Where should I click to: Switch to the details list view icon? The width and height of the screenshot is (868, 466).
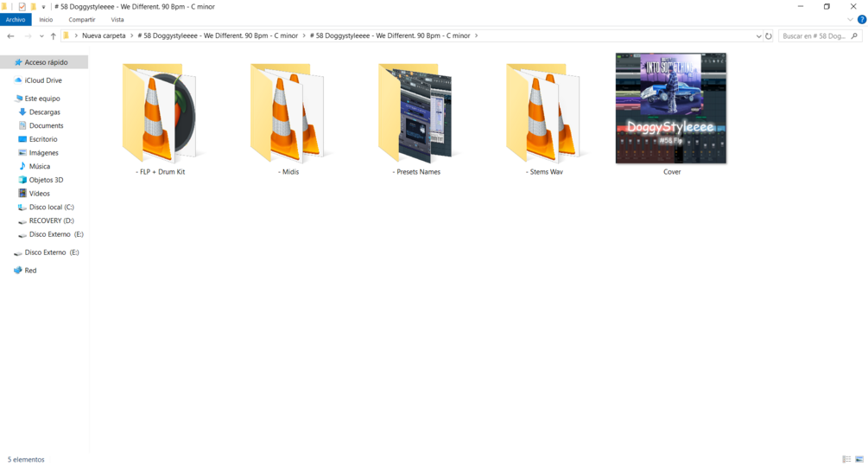846,459
